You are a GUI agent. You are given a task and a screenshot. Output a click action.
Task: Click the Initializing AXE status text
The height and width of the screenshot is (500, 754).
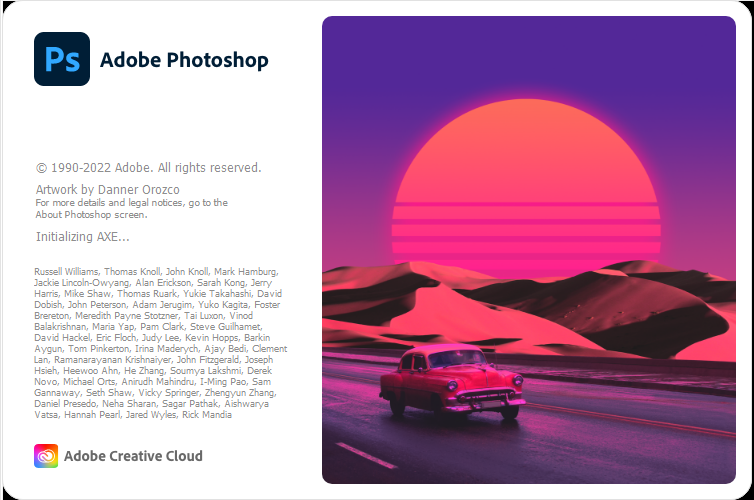83,237
